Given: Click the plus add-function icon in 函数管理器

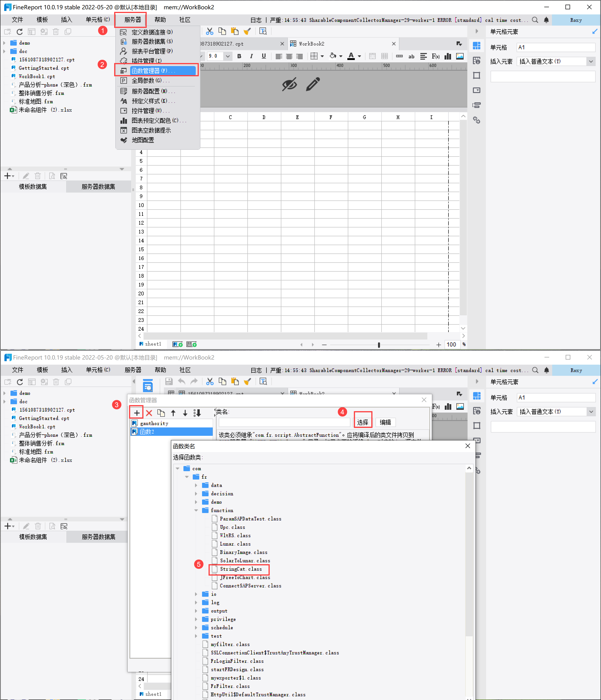Looking at the screenshot, I should (x=137, y=413).
